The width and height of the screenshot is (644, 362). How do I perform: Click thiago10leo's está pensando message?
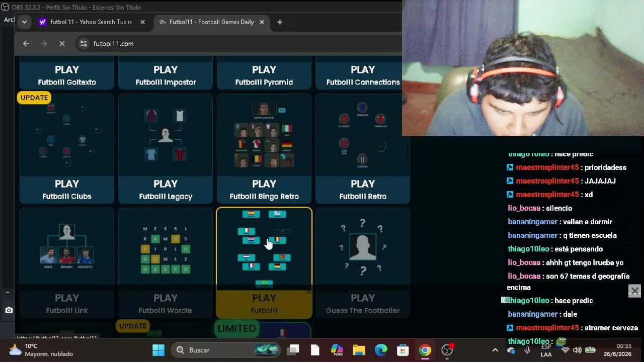555,249
